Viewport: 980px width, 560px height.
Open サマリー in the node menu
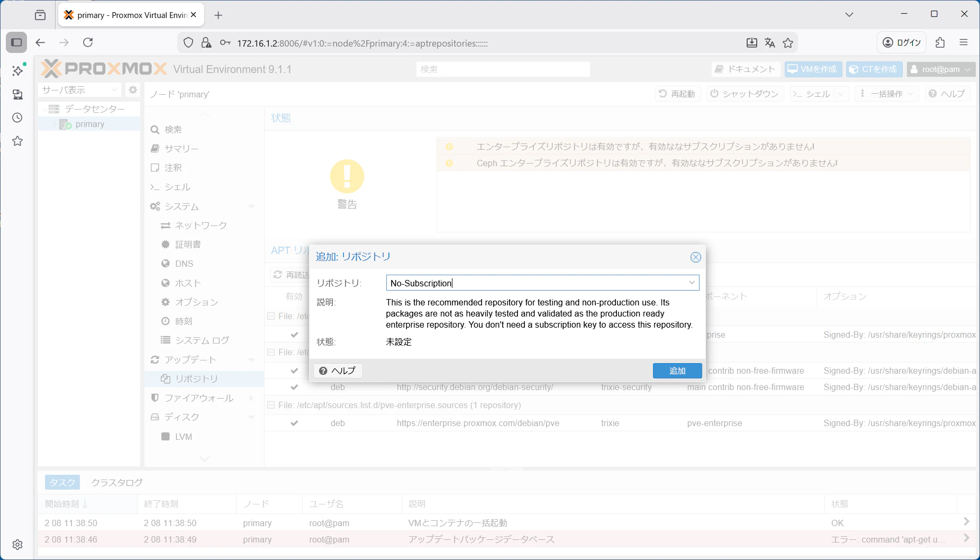[x=204, y=149]
